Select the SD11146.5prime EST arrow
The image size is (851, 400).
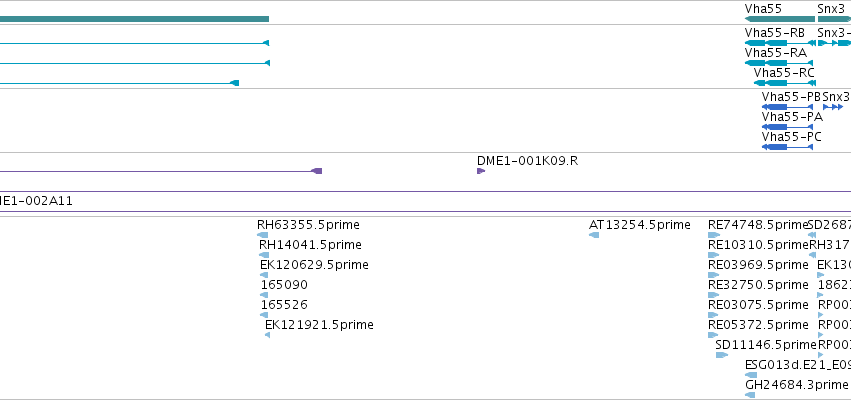click(722, 355)
